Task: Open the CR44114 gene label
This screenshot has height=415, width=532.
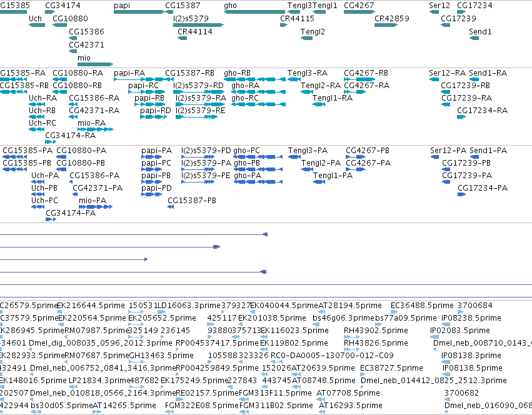Action: (195, 32)
